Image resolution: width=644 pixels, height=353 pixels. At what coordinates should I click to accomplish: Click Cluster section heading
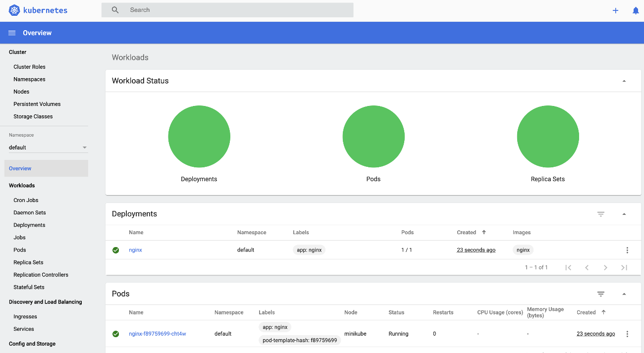(x=17, y=52)
